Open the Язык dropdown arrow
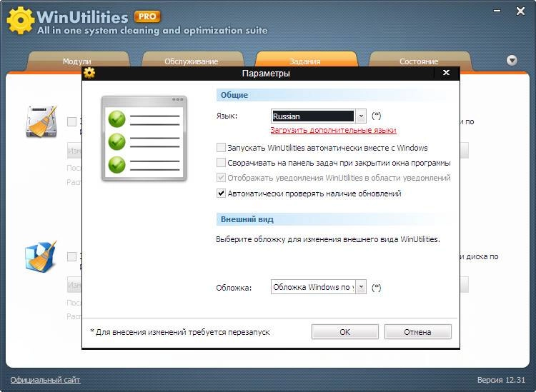The height and width of the screenshot is (392, 536). (x=361, y=116)
